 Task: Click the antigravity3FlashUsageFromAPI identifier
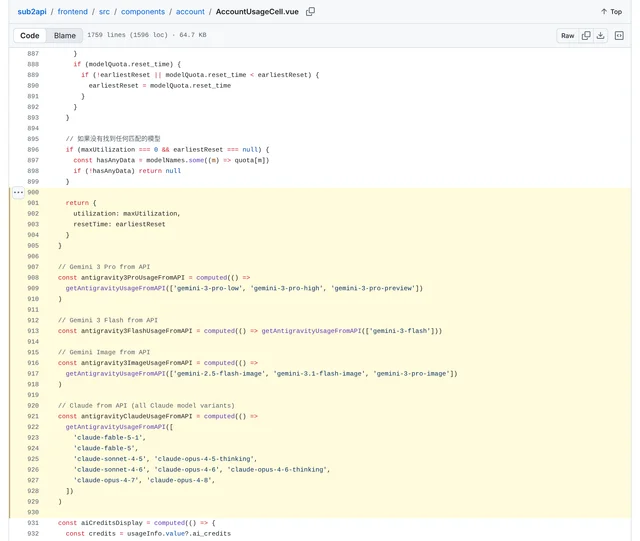tap(136, 331)
